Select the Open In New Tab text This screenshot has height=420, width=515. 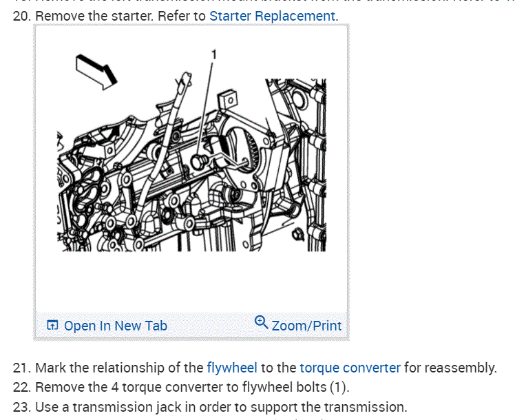tap(116, 326)
